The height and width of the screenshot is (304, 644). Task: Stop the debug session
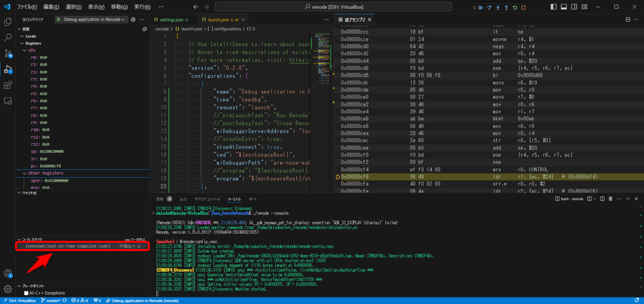point(523,8)
